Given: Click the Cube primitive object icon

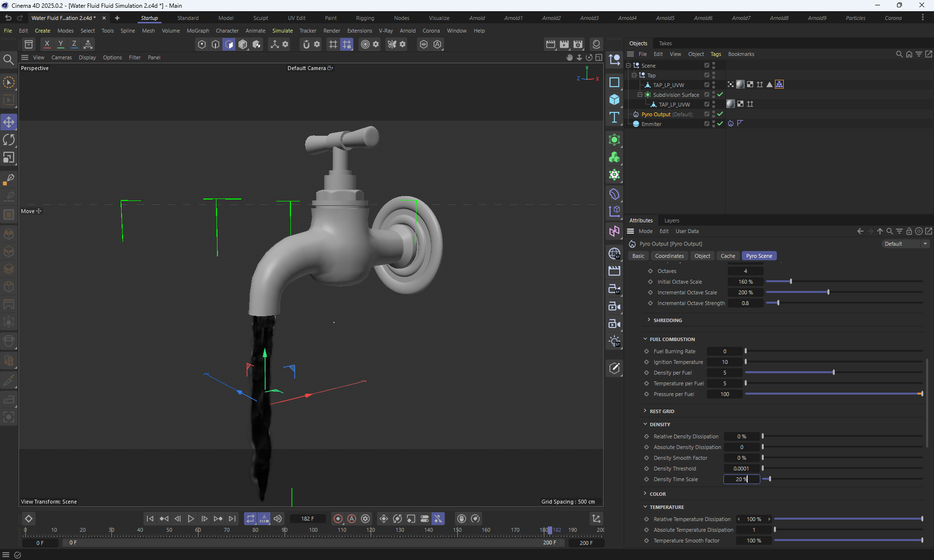Looking at the screenshot, I should [x=614, y=100].
